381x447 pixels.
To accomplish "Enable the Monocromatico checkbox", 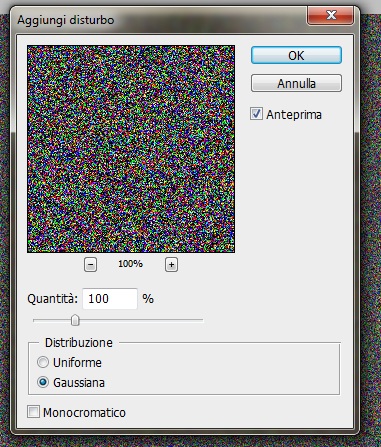I will pos(33,412).
